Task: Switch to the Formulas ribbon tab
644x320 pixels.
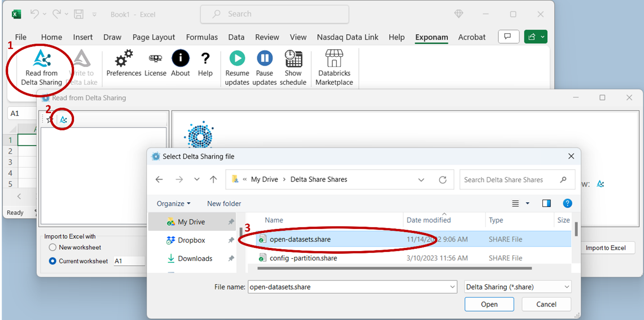Action: (x=202, y=37)
